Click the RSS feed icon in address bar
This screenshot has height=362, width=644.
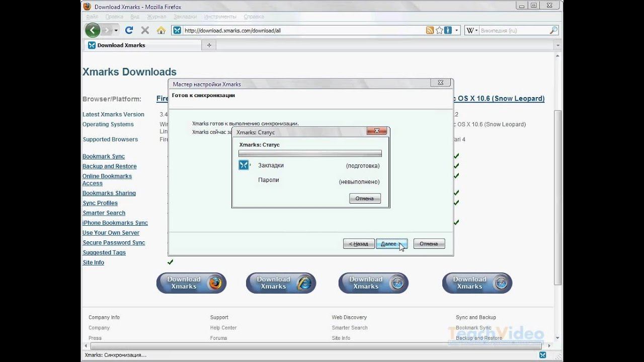click(x=430, y=30)
